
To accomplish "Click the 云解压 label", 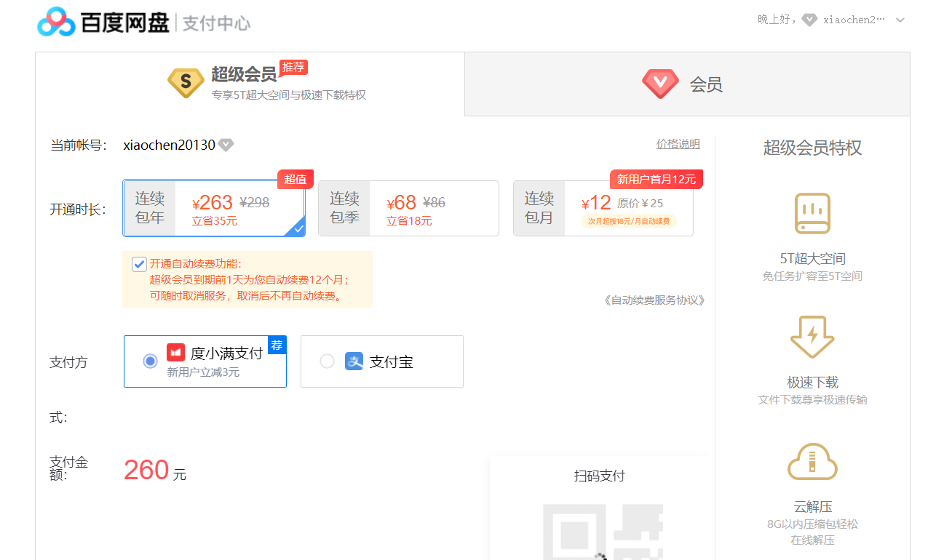I will 812,507.
